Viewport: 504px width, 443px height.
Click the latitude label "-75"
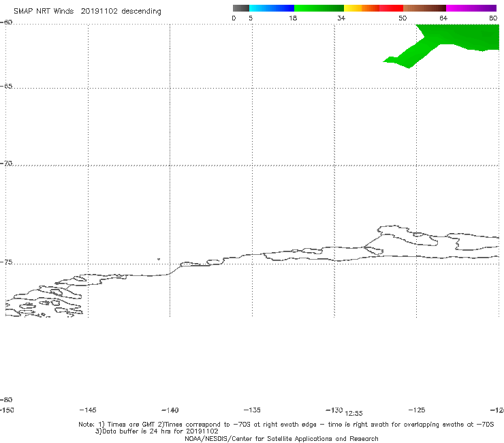(6, 262)
